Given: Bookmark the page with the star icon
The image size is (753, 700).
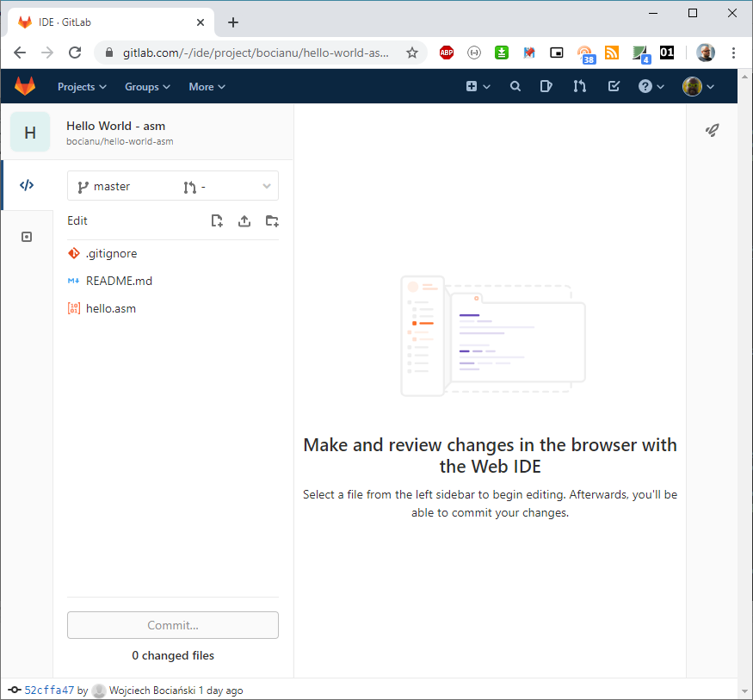Looking at the screenshot, I should [411, 53].
